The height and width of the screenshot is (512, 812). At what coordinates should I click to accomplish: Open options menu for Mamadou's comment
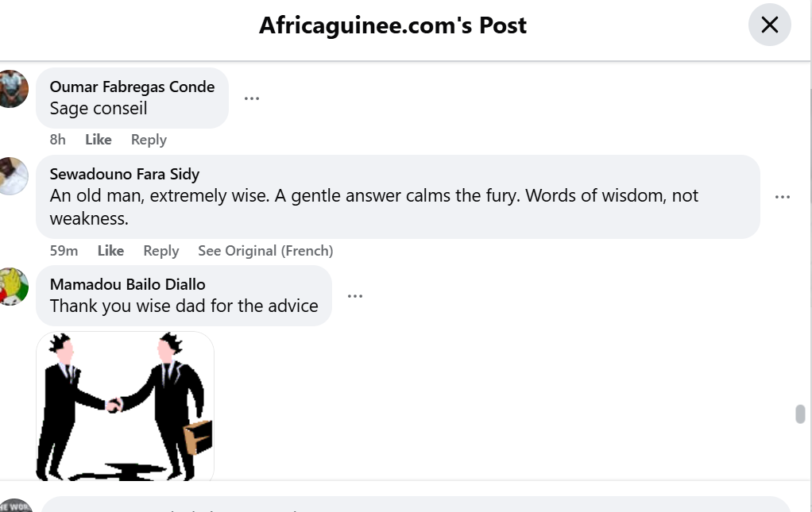point(355,296)
